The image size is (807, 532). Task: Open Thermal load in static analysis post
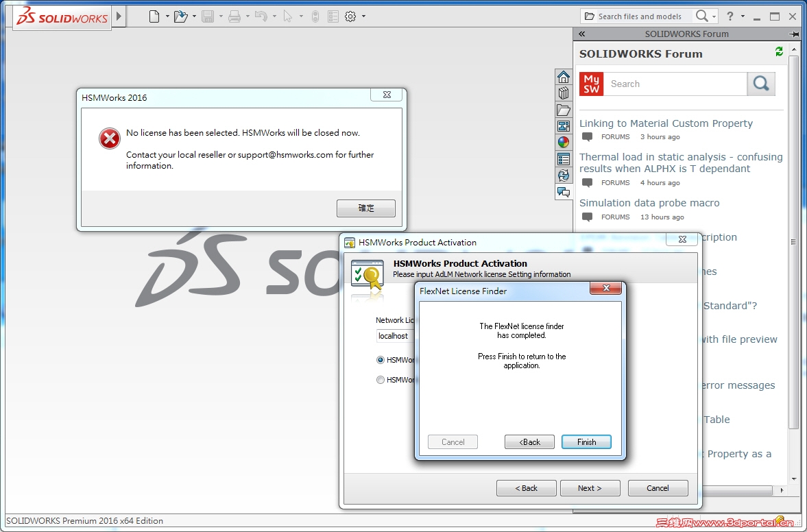(681, 162)
